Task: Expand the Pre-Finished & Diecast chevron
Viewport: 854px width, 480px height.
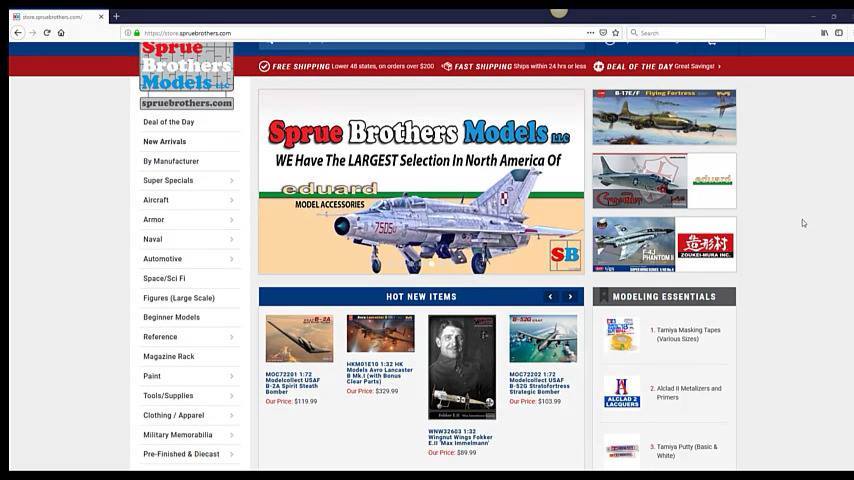Action: 231,454
